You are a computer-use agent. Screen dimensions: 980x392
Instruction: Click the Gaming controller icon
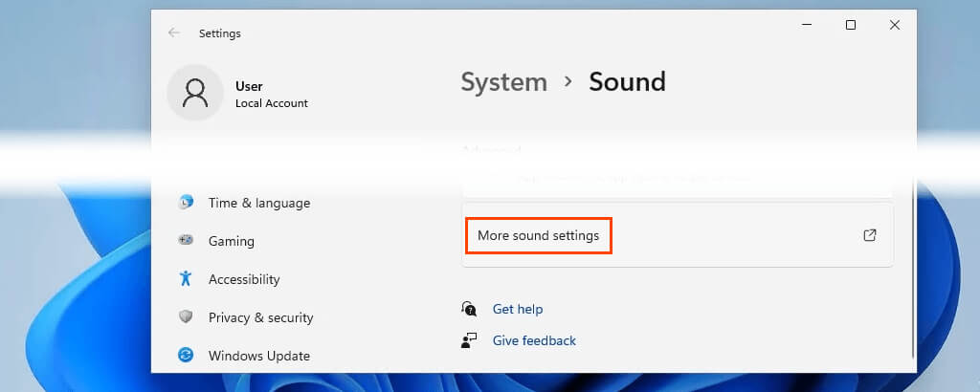186,241
